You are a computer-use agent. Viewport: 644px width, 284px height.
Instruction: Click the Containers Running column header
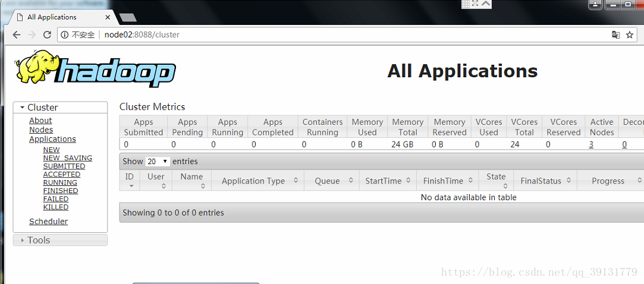[322, 127]
